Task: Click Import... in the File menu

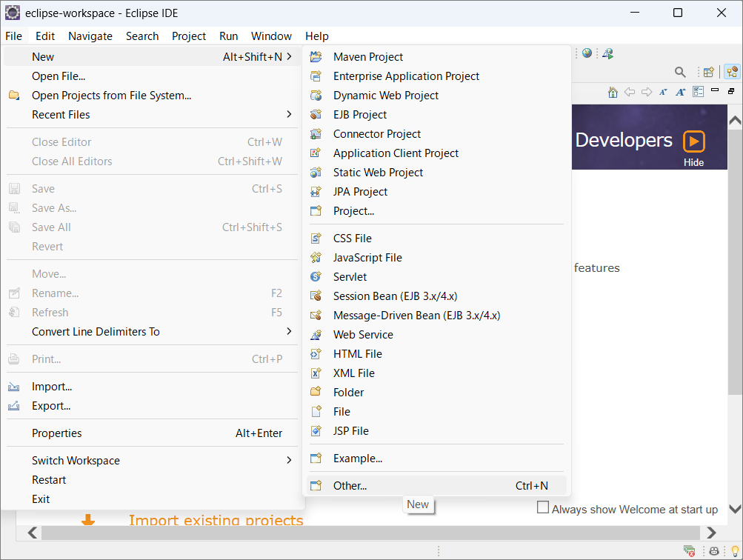Action: click(x=150, y=387)
